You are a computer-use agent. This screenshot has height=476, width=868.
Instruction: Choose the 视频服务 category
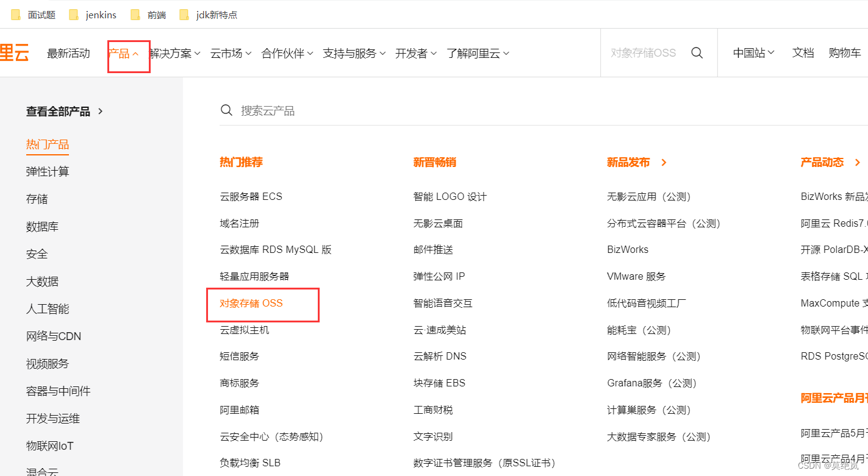48,364
